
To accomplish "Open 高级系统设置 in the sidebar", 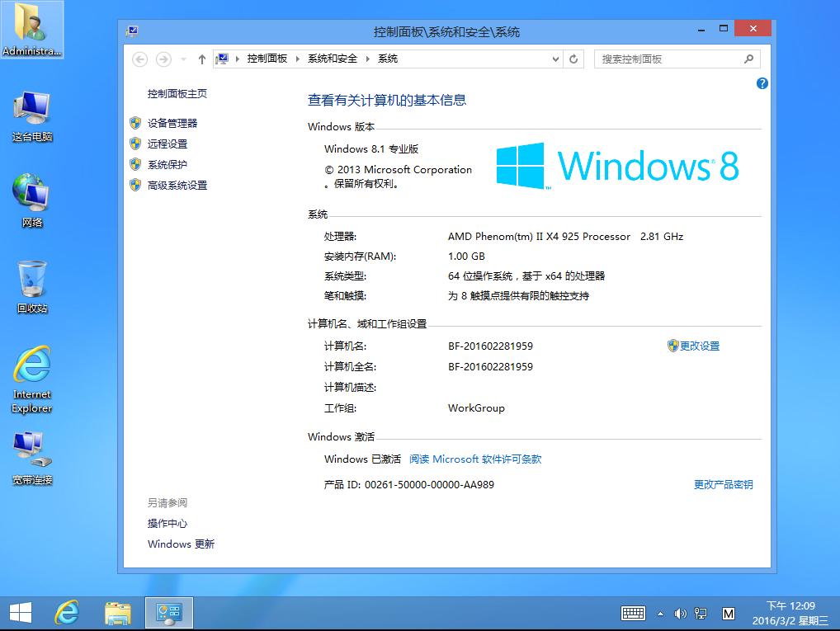I will tap(177, 186).
